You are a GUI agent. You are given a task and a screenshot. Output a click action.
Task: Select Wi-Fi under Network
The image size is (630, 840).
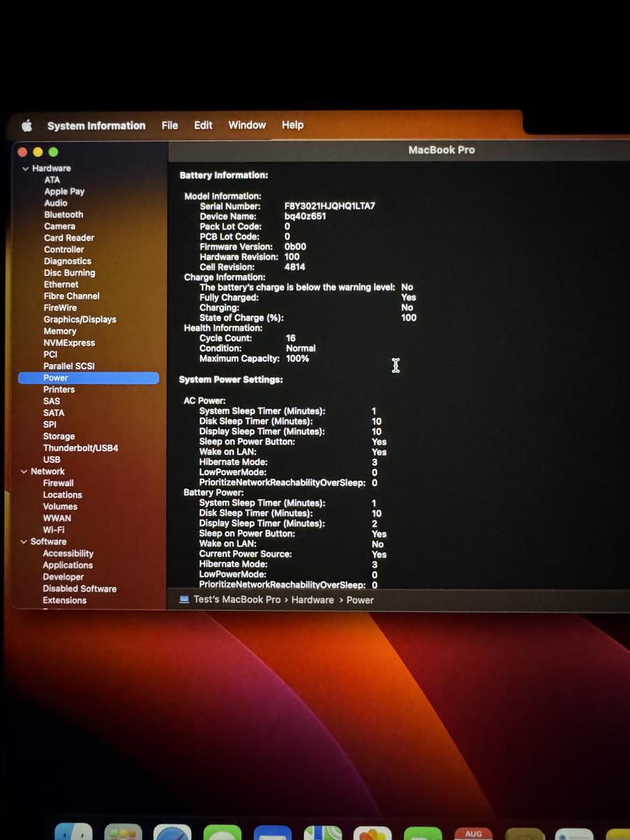(54, 530)
